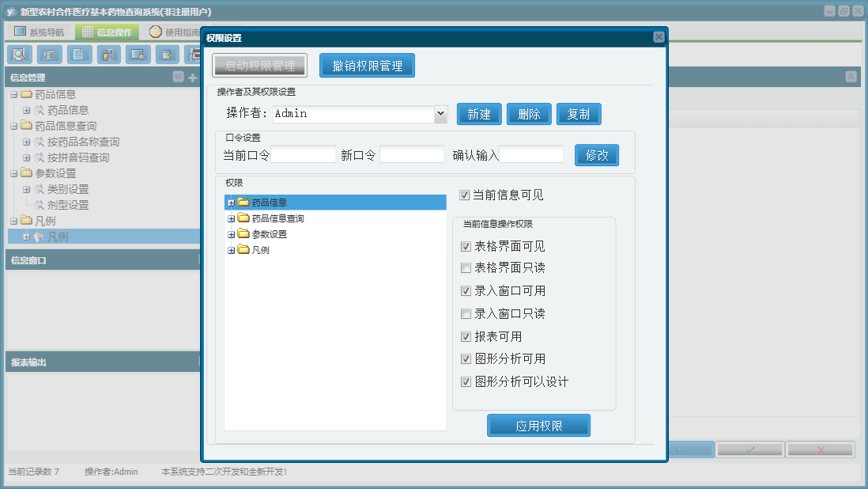Click 操作者:Admin in the status bar
Image resolution: width=868 pixels, height=489 pixels.
click(111, 472)
